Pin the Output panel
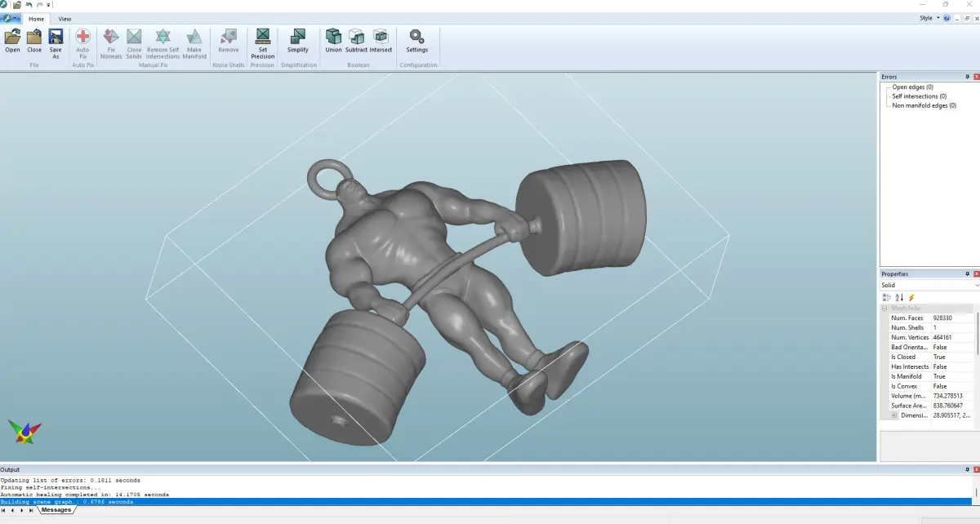This screenshot has height=524, width=980. [968, 470]
